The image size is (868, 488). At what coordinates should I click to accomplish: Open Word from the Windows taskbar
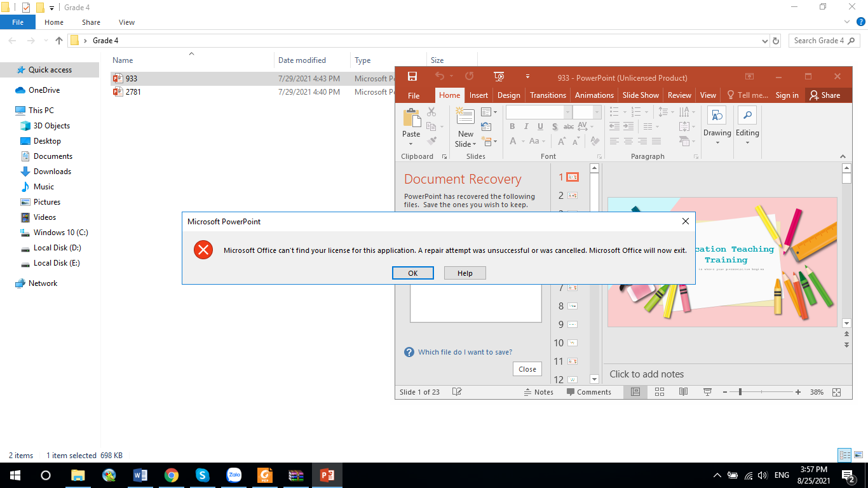140,475
